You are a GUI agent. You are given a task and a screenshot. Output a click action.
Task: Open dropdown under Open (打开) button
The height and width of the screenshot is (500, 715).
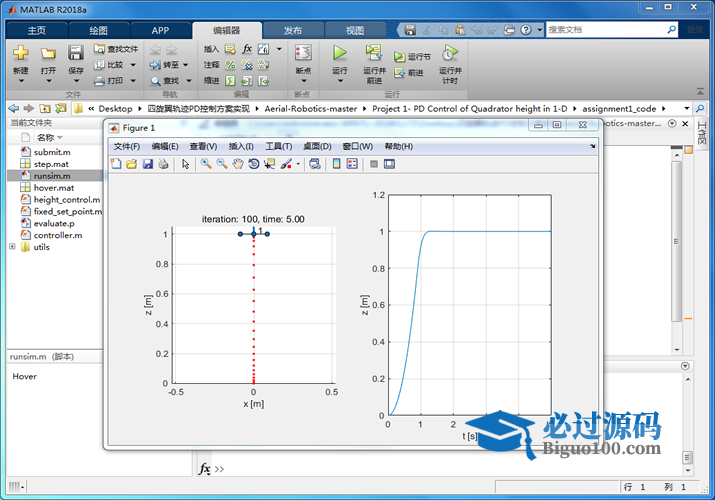(x=49, y=81)
